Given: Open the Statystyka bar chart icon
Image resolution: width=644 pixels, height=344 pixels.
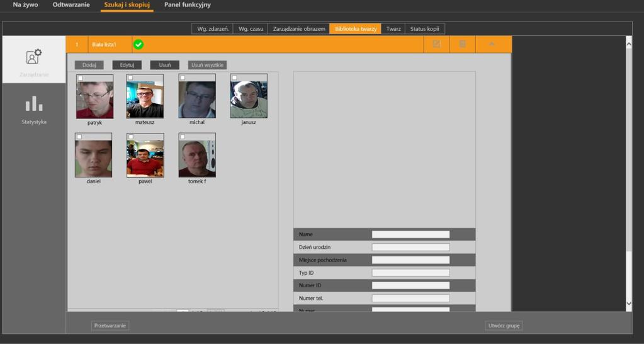Looking at the screenshot, I should click(34, 103).
